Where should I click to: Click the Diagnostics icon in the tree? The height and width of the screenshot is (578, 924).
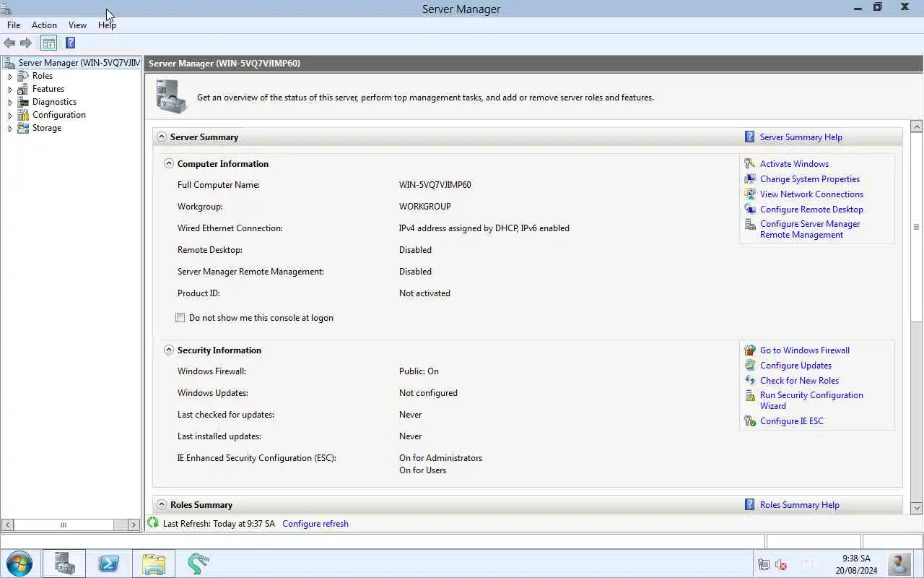tap(23, 102)
